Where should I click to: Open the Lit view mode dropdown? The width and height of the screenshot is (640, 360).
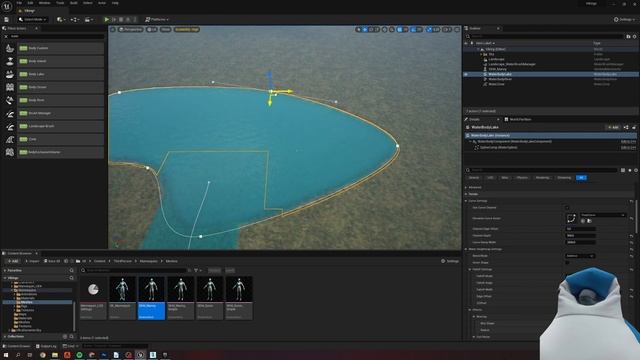[152, 29]
